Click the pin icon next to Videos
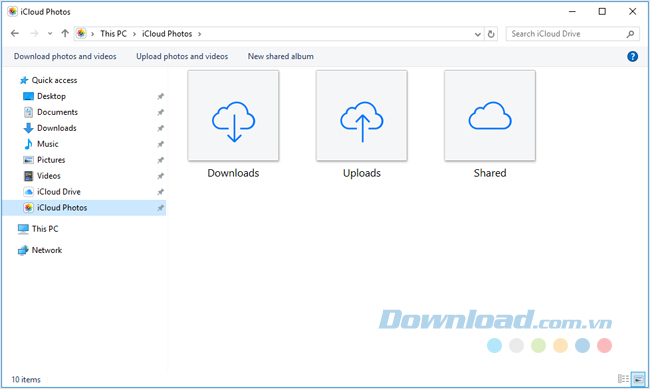The height and width of the screenshot is (389, 650). (x=160, y=176)
